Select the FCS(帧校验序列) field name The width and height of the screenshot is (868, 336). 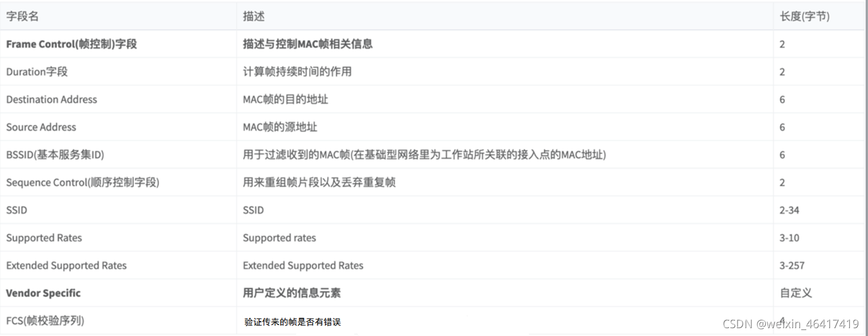[x=45, y=320]
